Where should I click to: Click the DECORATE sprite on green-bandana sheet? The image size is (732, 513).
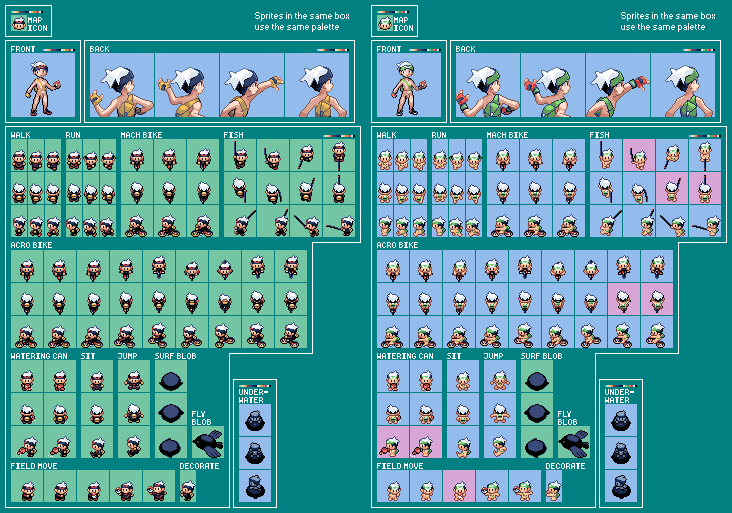[554, 486]
